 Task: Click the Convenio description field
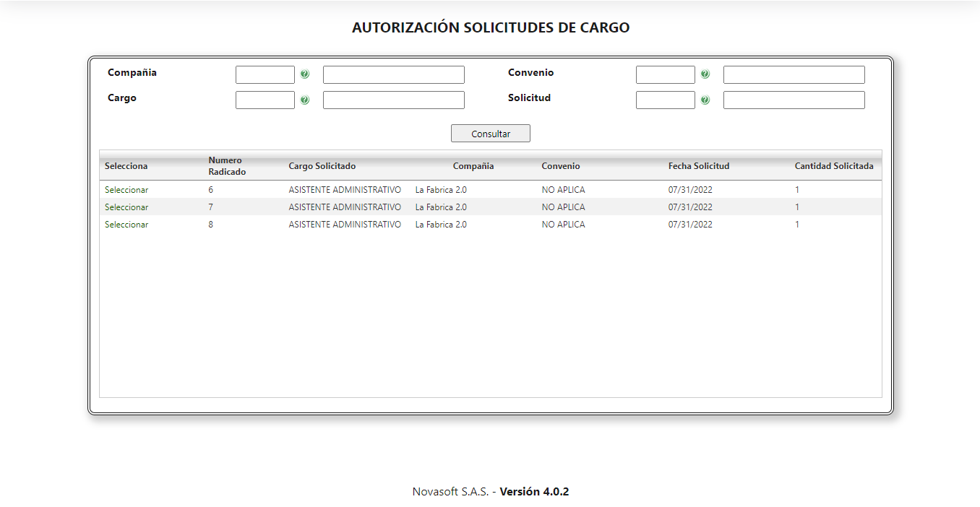[794, 74]
